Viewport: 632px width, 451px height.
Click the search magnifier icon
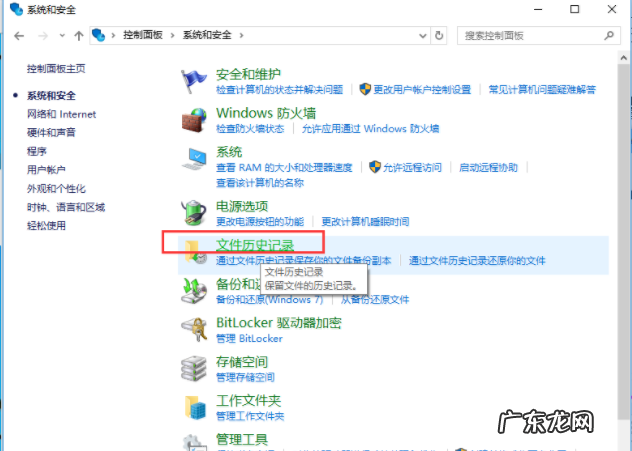coord(609,35)
